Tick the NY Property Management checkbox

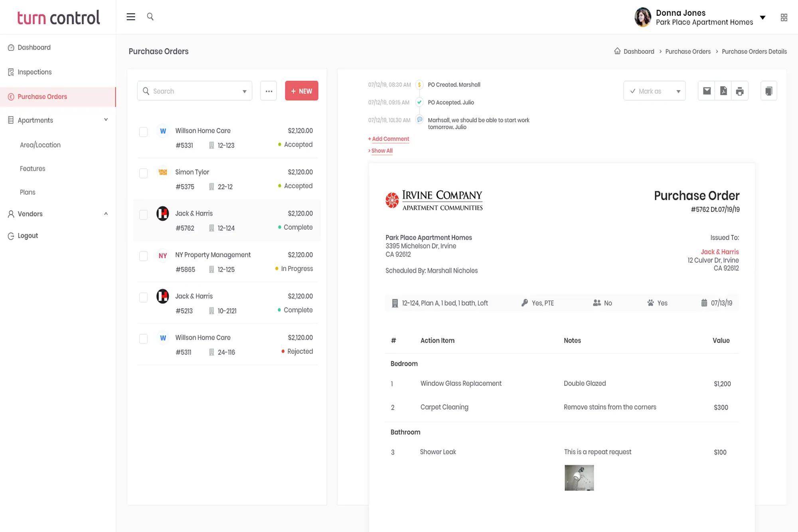pos(143,256)
